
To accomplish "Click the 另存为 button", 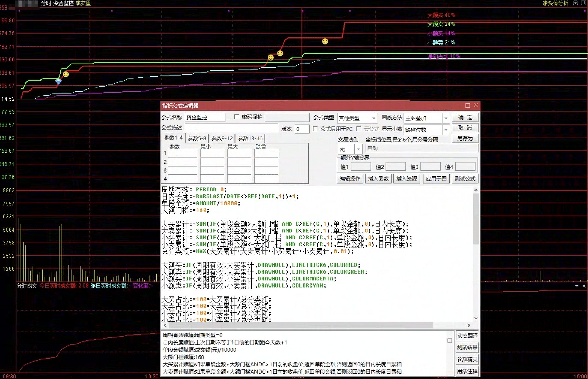I will coord(465,138).
